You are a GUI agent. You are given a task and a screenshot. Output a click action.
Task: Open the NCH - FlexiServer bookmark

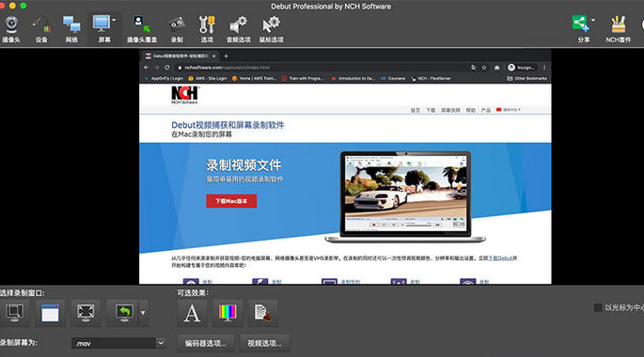(x=432, y=78)
